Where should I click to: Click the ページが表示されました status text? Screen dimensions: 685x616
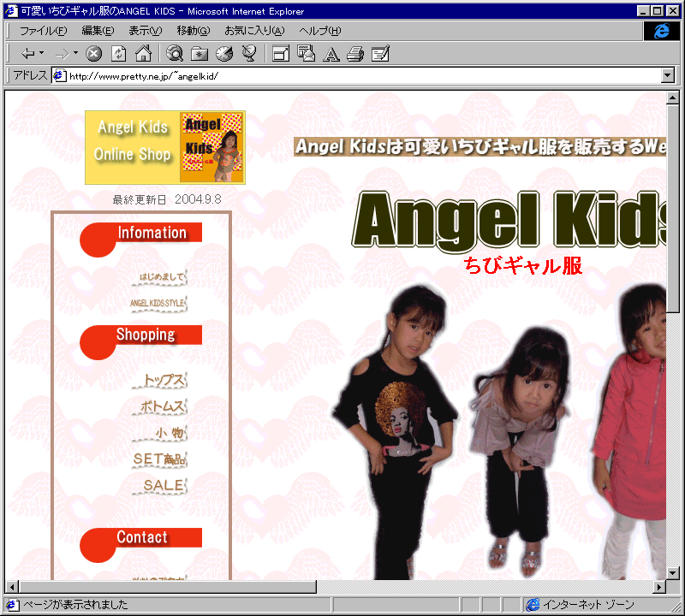[75, 605]
